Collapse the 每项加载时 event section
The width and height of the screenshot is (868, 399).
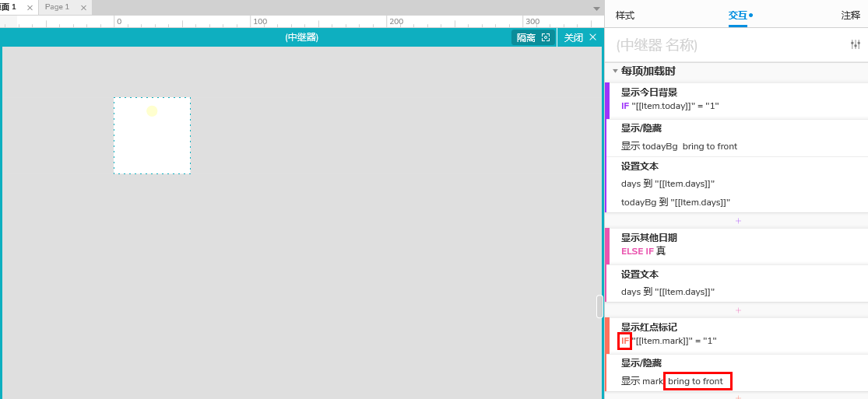click(614, 72)
